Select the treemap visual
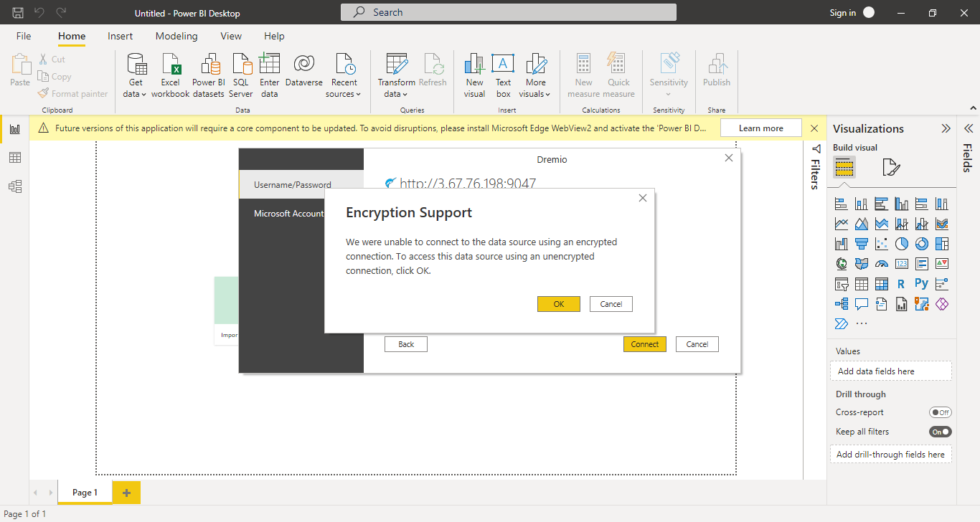The height and width of the screenshot is (522, 980). click(942, 245)
